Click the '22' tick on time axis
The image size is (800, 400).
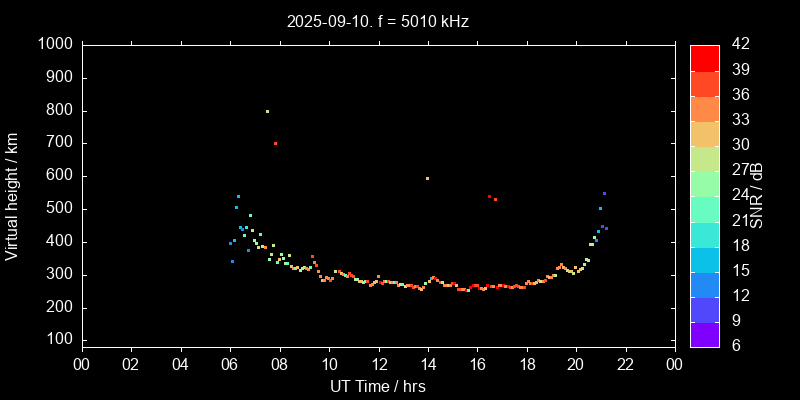click(625, 365)
